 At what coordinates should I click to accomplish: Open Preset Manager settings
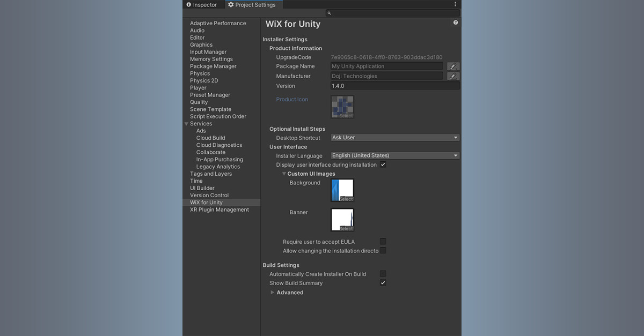210,95
